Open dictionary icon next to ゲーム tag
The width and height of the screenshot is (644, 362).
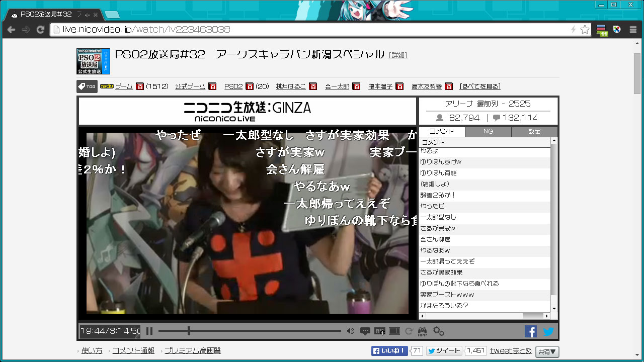pyautogui.click(x=140, y=86)
